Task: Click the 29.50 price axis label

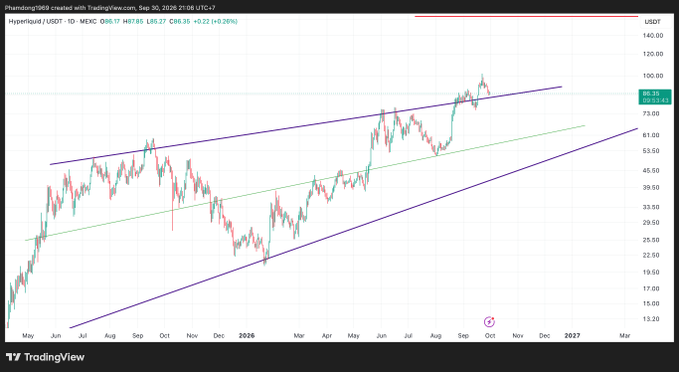Action: tap(651, 223)
